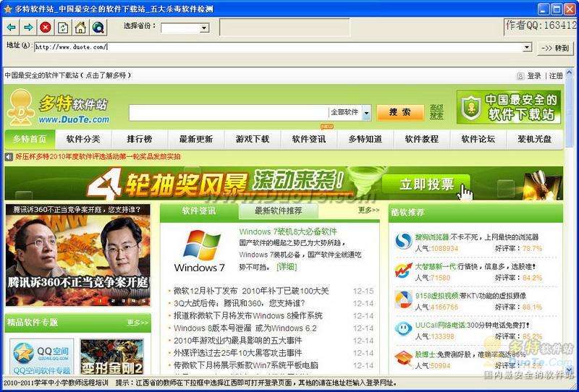Click the login user icon beside 登录
The width and height of the screenshot is (579, 392).
(x=520, y=76)
